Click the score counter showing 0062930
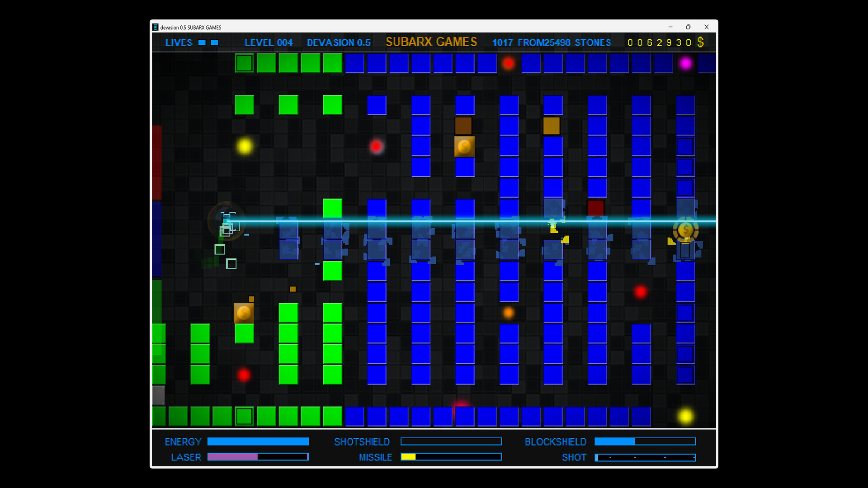 click(660, 42)
